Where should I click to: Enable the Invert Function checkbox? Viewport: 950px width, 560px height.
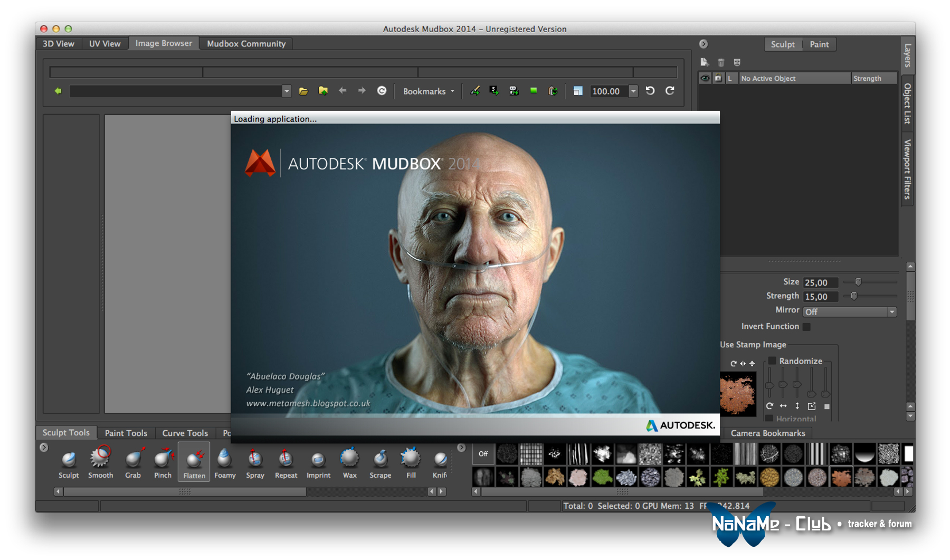(806, 327)
